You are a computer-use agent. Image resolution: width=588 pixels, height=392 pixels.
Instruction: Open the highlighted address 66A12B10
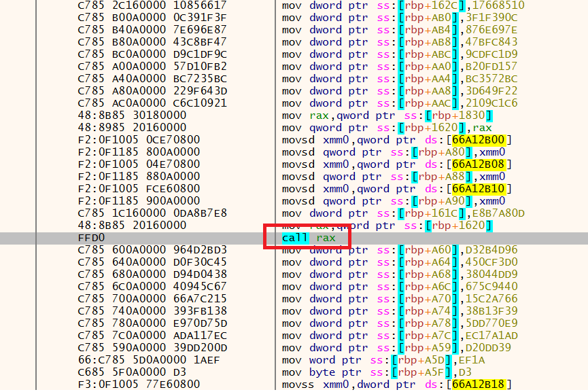pos(478,189)
